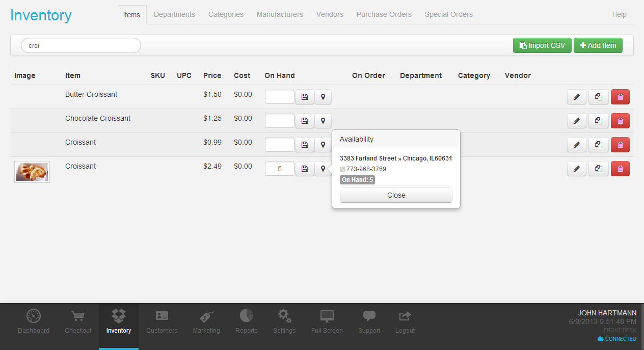
Task: Open the Purchase Orders tab
Action: coord(384,14)
